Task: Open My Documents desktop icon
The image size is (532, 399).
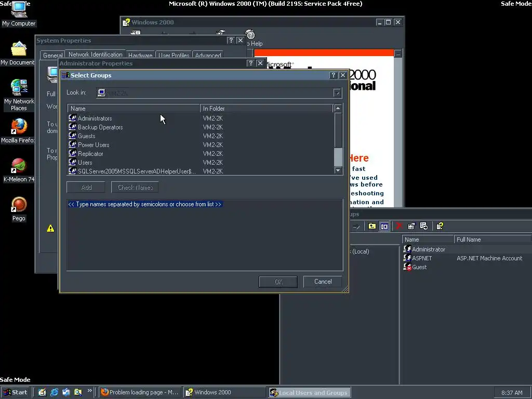Action: [x=18, y=54]
